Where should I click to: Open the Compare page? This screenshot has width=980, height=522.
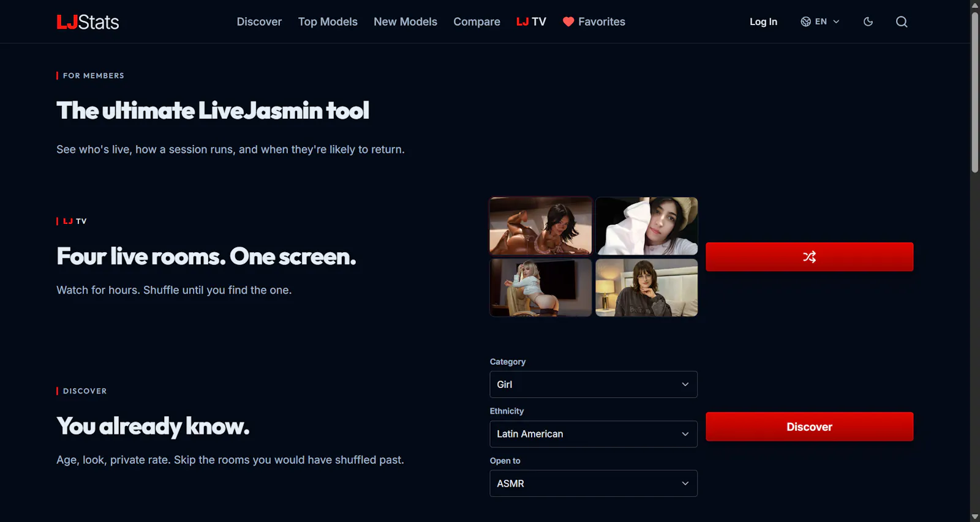pos(477,21)
